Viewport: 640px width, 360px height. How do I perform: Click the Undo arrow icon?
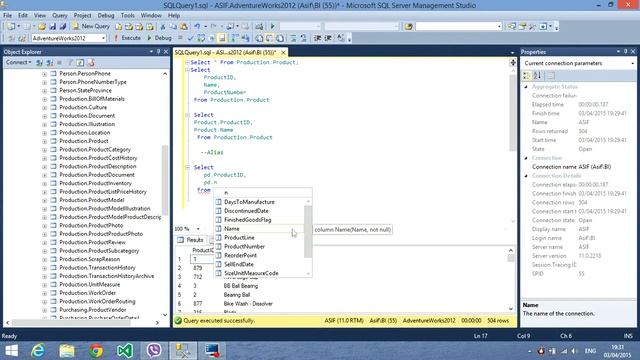[x=197, y=27]
